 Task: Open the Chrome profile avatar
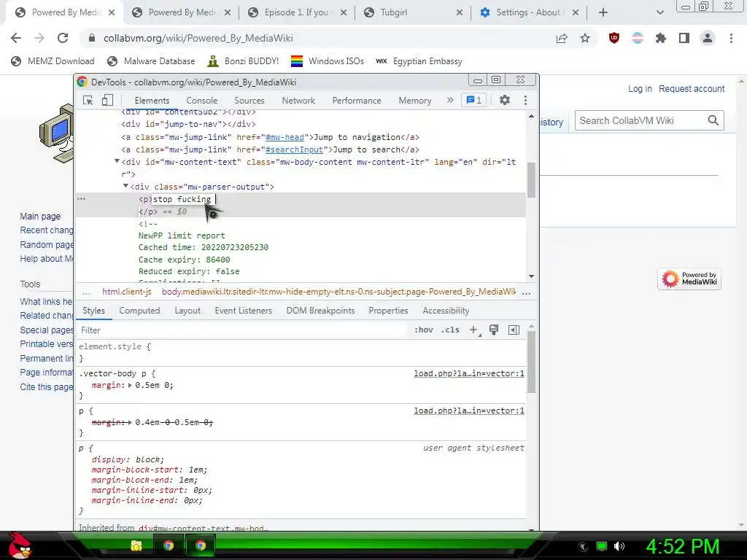(708, 38)
